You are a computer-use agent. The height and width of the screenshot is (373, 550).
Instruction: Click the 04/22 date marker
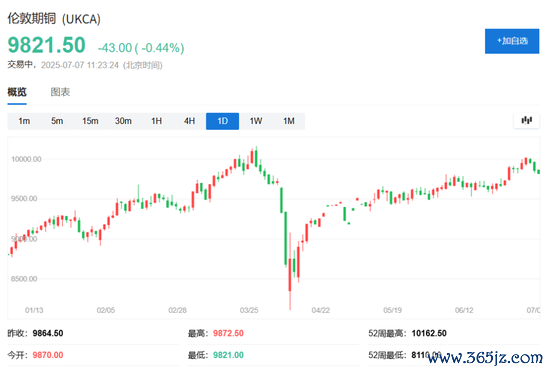[321, 310]
